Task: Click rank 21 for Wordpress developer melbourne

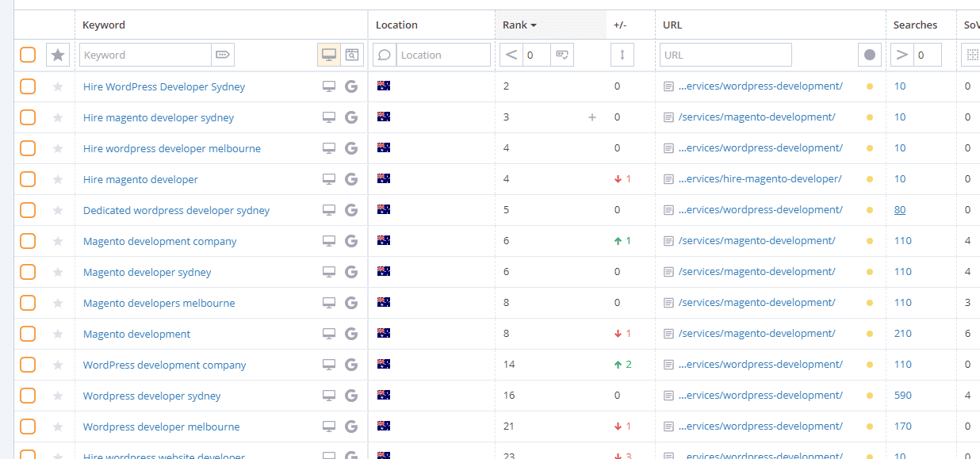Action: 509,426
